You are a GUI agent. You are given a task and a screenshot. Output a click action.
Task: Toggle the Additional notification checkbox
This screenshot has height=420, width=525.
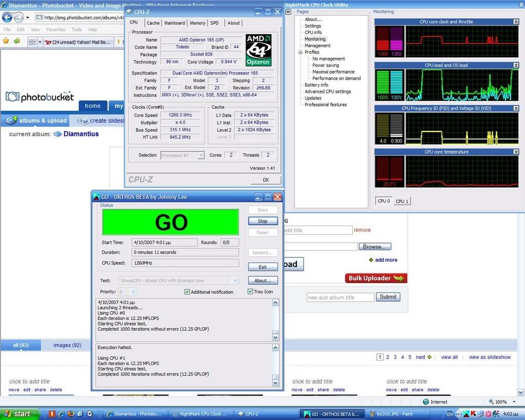click(x=187, y=292)
